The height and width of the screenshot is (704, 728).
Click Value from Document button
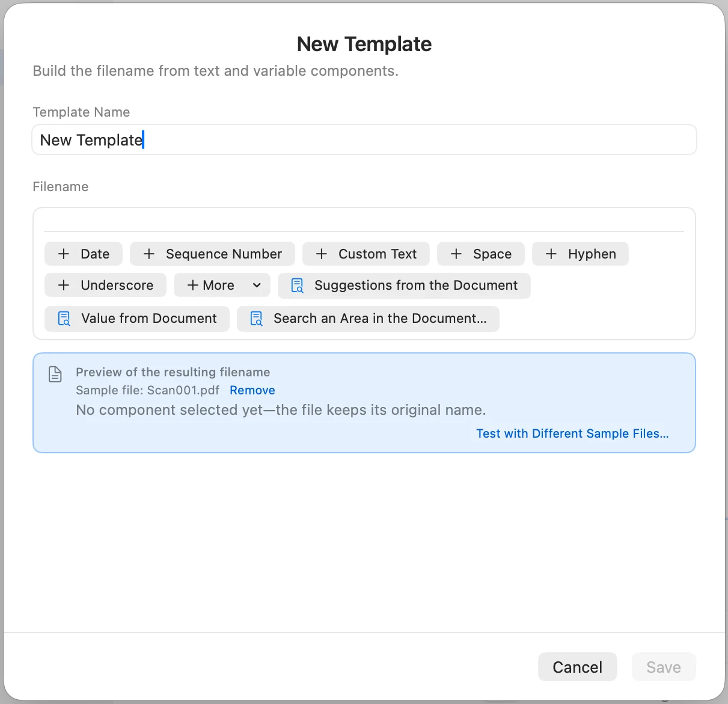tap(137, 319)
